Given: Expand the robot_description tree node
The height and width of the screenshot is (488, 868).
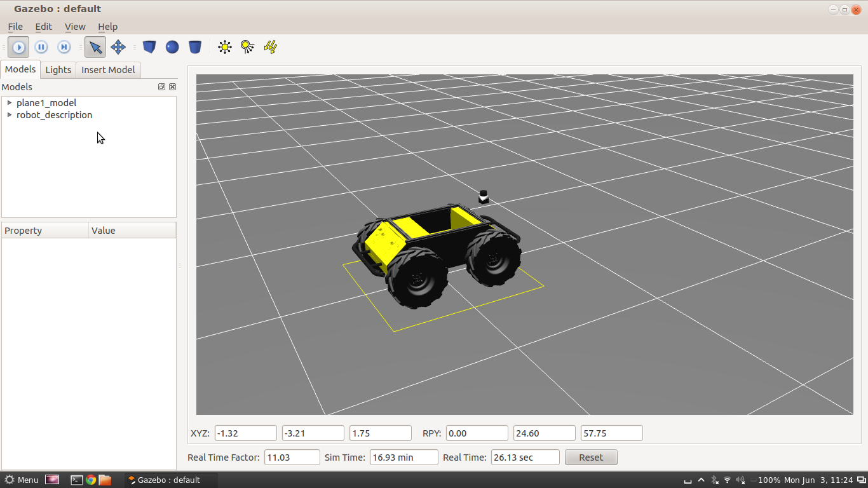Looking at the screenshot, I should point(10,115).
